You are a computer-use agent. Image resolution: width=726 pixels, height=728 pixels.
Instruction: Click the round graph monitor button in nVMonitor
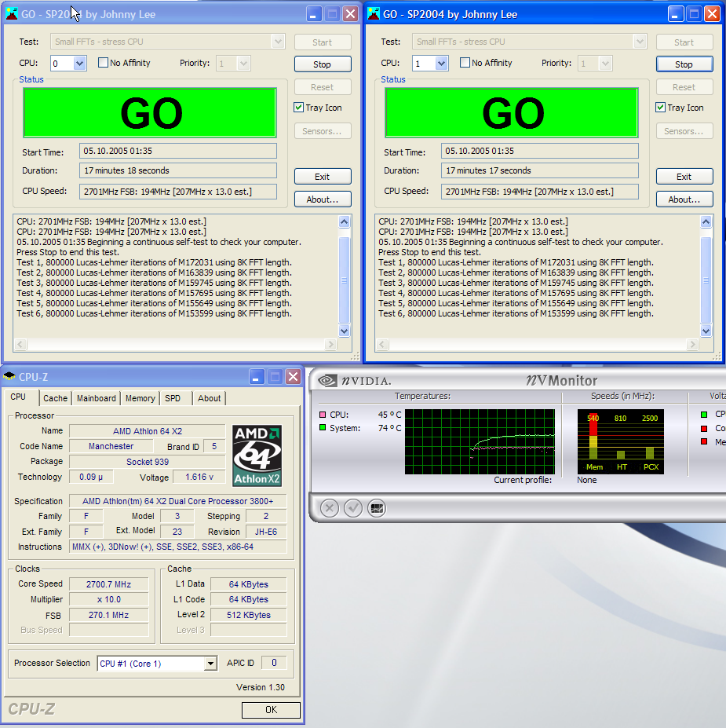coord(377,508)
